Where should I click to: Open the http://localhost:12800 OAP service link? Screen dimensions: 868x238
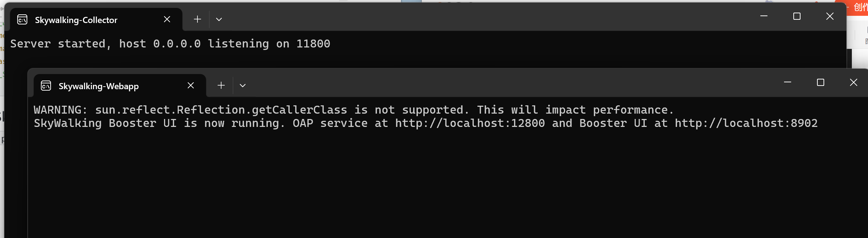point(470,123)
